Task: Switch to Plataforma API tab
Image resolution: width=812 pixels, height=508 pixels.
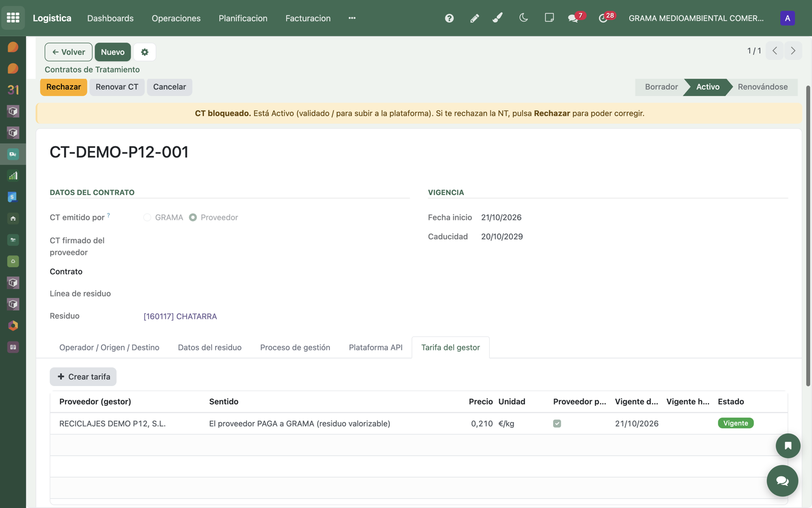Action: pyautogui.click(x=376, y=347)
